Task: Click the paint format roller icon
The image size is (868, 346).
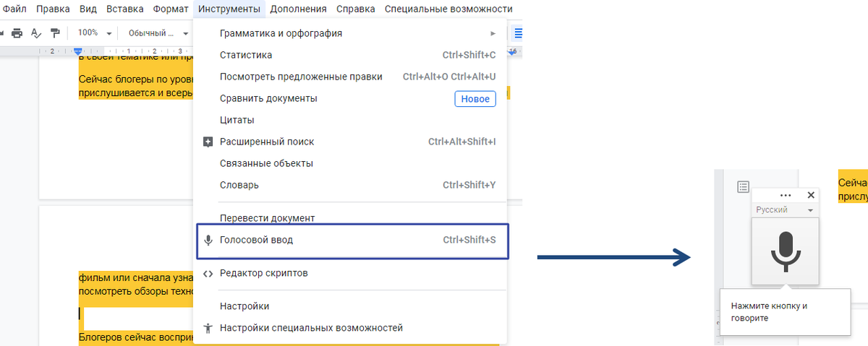Action: coord(55,33)
